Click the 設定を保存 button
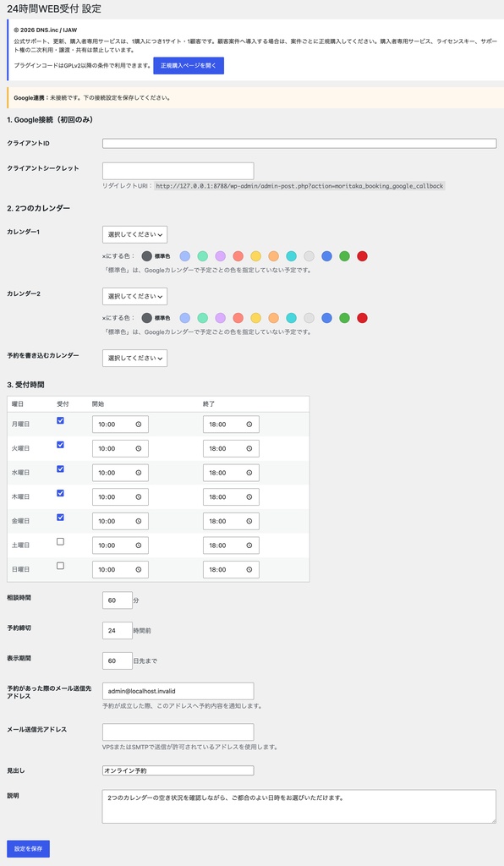504x866 pixels. pyautogui.click(x=28, y=849)
